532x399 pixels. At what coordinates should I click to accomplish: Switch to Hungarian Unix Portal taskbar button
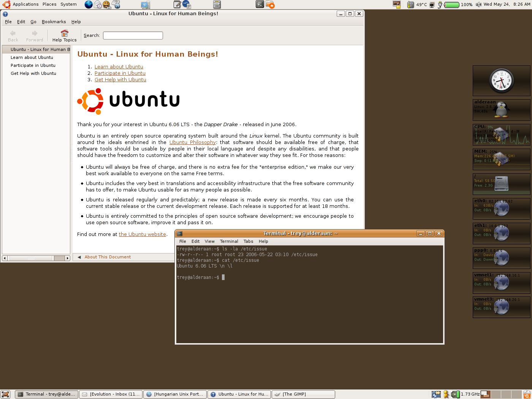175,394
